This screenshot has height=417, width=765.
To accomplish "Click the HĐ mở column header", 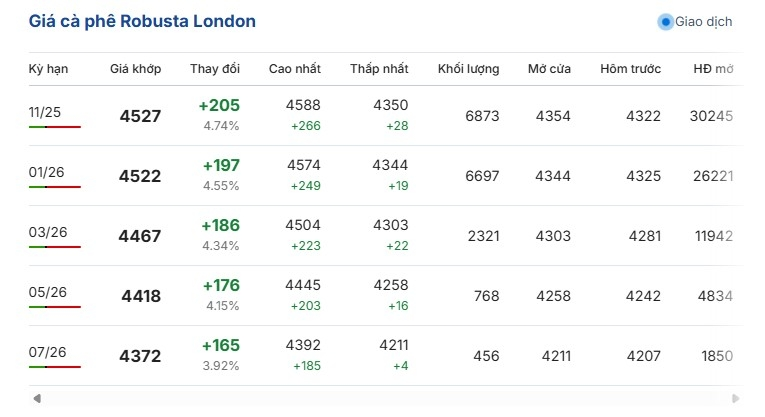I will 713,69.
